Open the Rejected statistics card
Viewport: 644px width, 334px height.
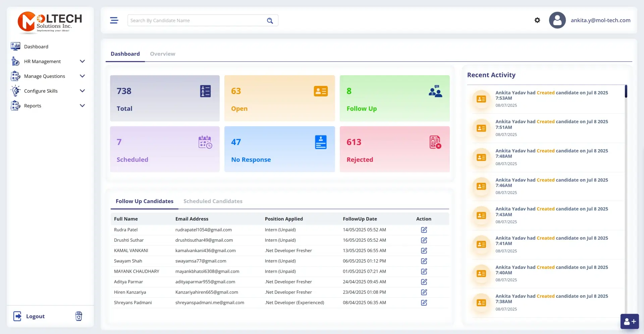pyautogui.click(x=394, y=149)
